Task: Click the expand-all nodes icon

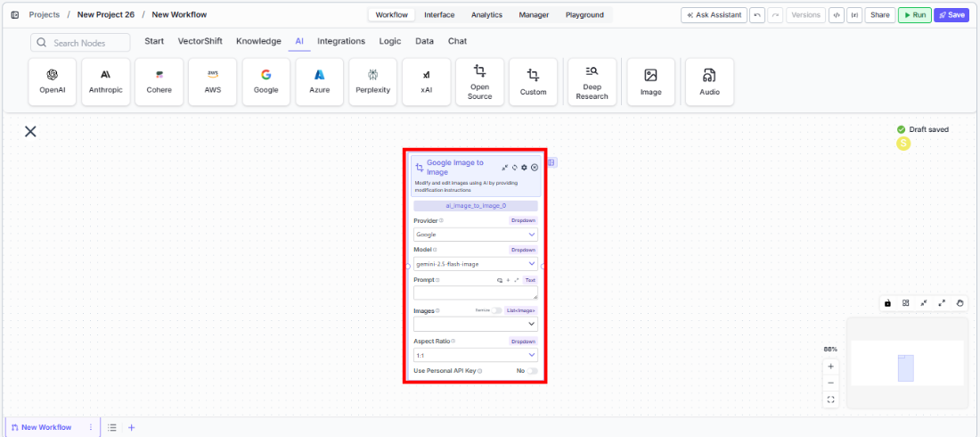Action: pos(942,303)
